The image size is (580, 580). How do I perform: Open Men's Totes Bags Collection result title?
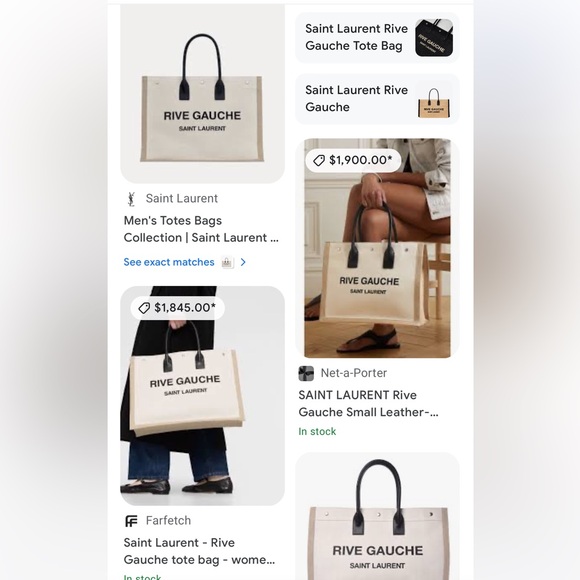(x=201, y=229)
